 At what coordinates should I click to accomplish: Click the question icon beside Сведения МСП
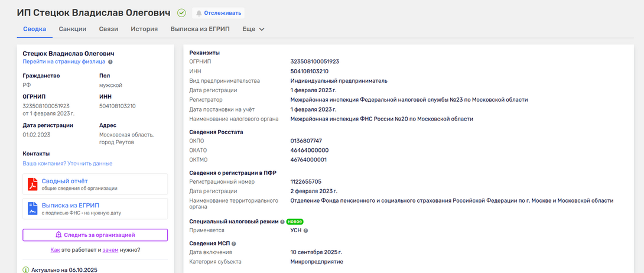234,243
